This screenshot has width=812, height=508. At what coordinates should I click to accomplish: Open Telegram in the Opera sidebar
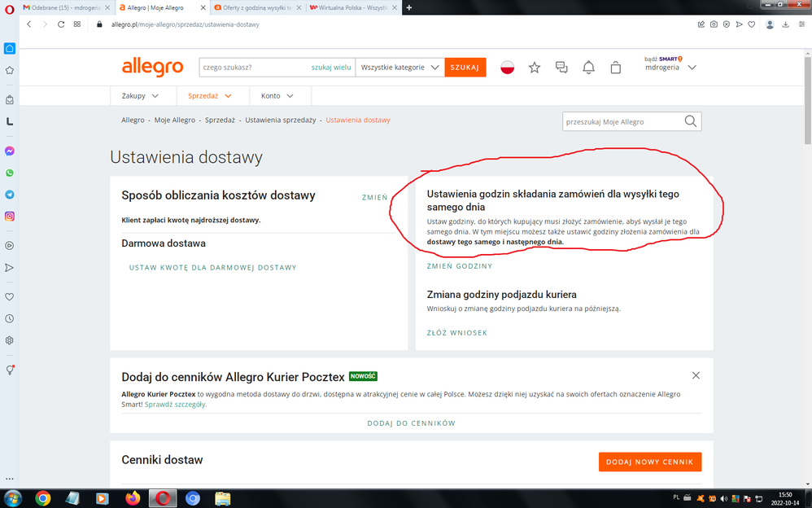point(9,195)
